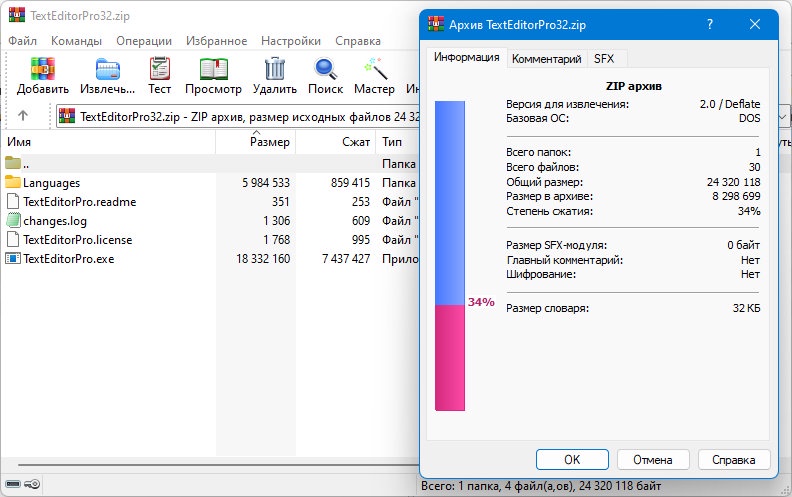Sort by the Сжат column header
The width and height of the screenshot is (792, 497).
coord(336,142)
